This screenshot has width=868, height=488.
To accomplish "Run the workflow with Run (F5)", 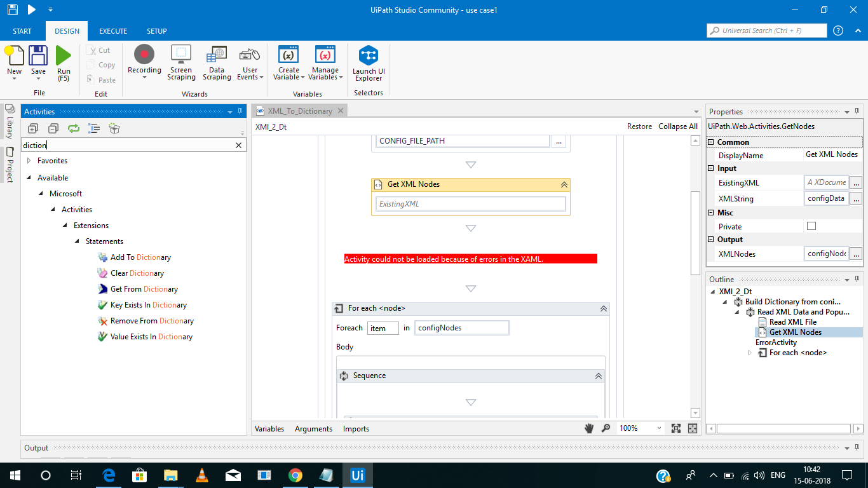I will (63, 60).
